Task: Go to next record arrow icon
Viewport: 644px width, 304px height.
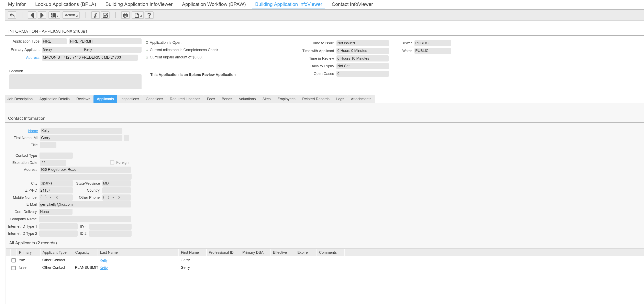Action: (x=42, y=15)
